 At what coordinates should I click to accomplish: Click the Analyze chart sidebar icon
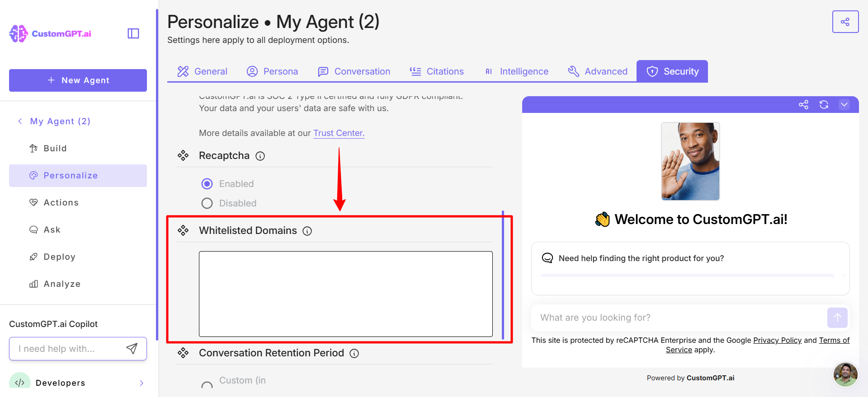(x=33, y=284)
